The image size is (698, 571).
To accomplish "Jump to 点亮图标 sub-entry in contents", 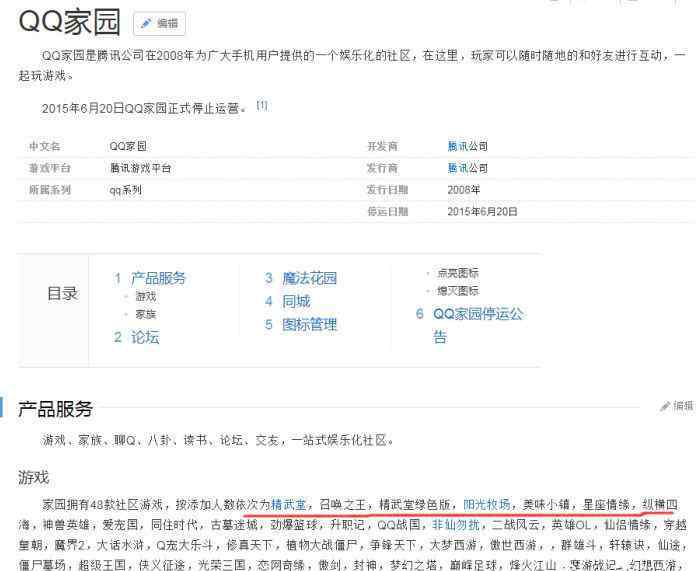I will point(458,272).
